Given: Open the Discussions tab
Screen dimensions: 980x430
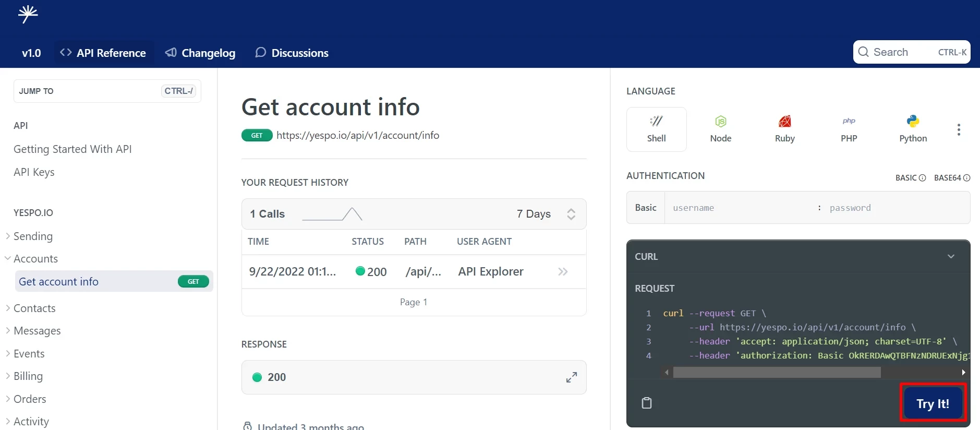Looking at the screenshot, I should 292,53.
